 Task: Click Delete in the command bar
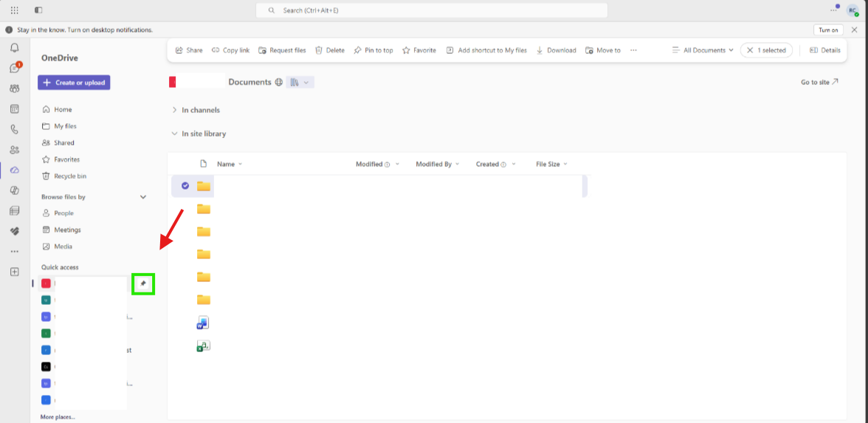329,50
